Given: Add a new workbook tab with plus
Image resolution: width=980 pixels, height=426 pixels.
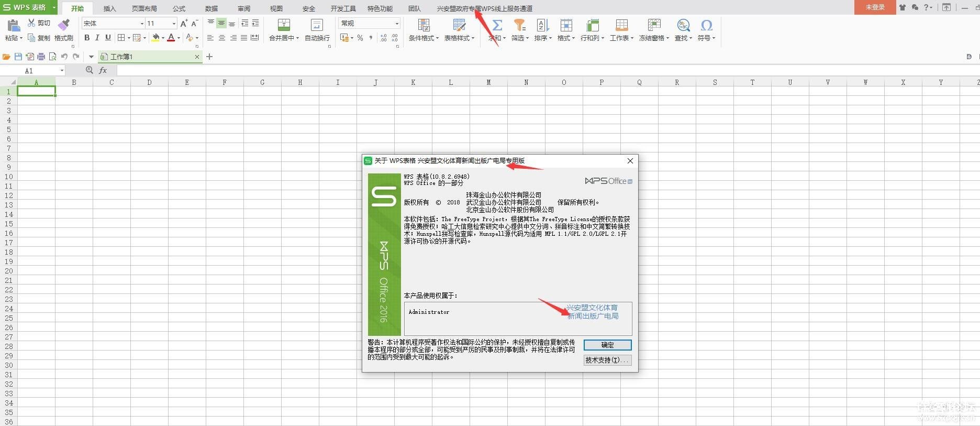Looking at the screenshot, I should (x=209, y=57).
